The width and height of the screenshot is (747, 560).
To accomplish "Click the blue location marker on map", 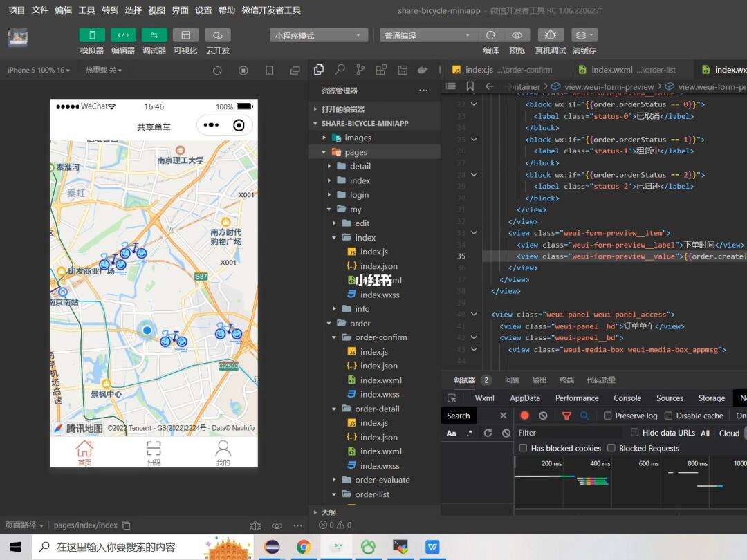I will [x=147, y=330].
